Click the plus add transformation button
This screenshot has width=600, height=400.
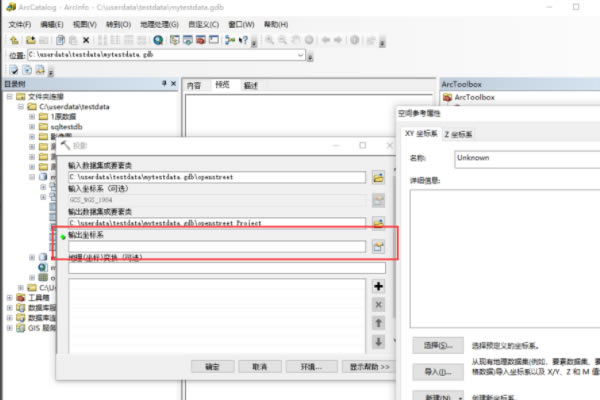378,286
